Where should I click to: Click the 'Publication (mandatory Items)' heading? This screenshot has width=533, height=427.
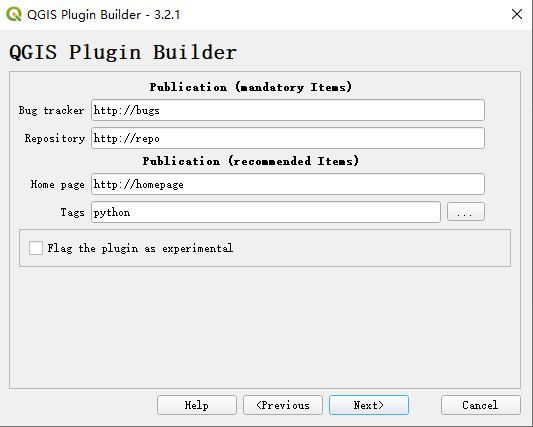[251, 87]
